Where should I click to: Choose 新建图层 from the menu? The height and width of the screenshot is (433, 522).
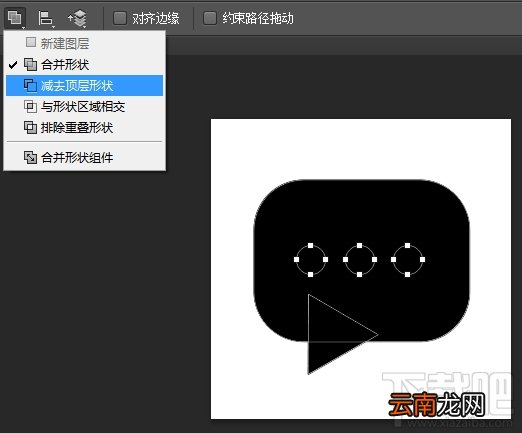[84, 43]
